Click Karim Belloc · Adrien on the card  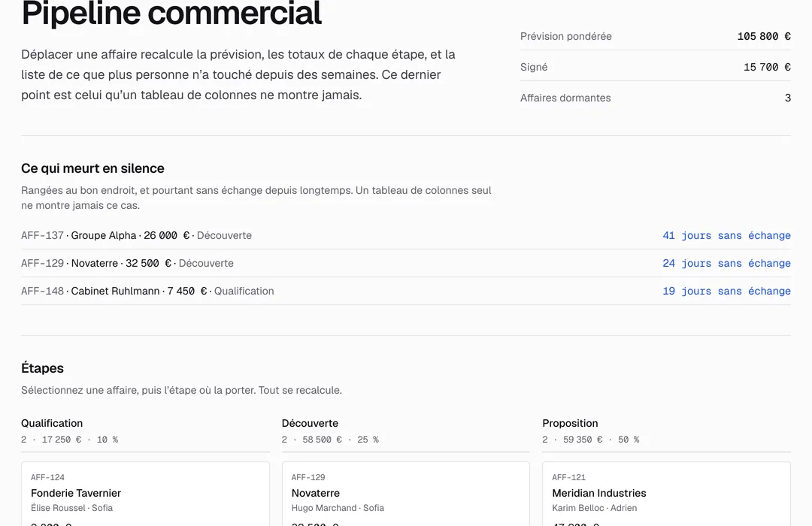tap(595, 508)
